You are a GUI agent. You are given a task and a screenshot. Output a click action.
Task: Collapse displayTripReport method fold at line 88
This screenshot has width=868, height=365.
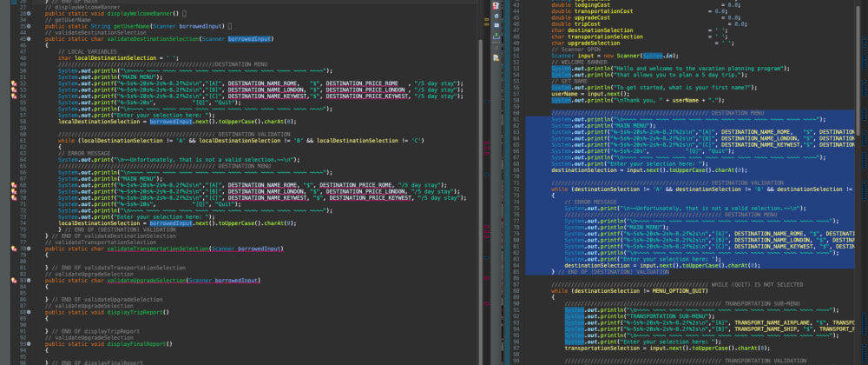[29, 312]
